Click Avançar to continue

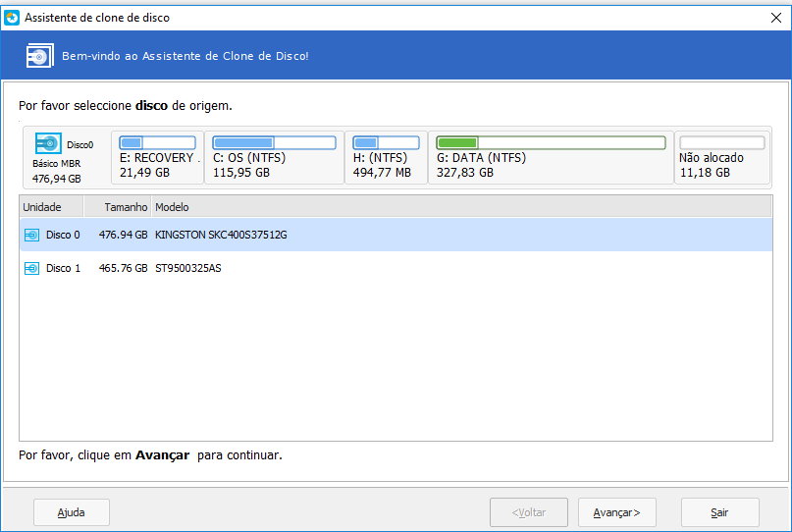(x=616, y=512)
